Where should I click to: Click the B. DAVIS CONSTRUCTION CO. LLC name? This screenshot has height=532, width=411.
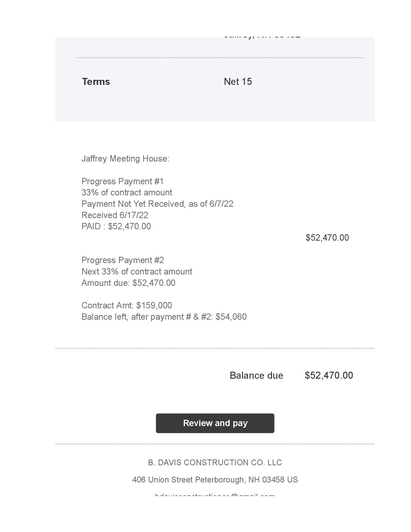click(215, 462)
